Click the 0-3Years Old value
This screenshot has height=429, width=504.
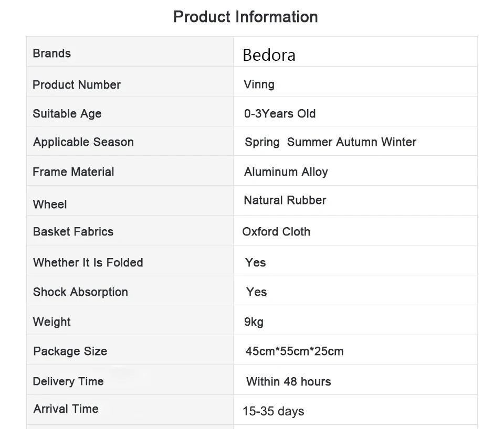(280, 114)
